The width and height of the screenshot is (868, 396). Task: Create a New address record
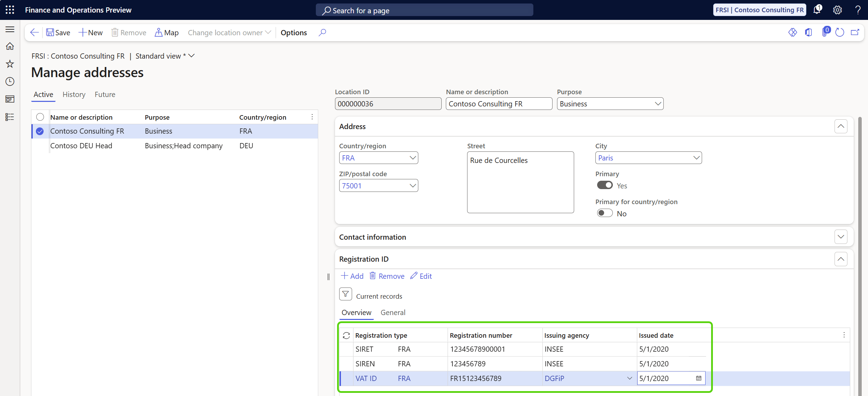[91, 32]
